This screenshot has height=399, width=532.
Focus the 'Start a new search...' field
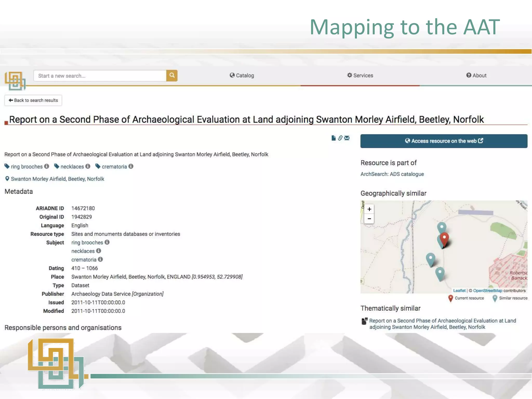100,76
